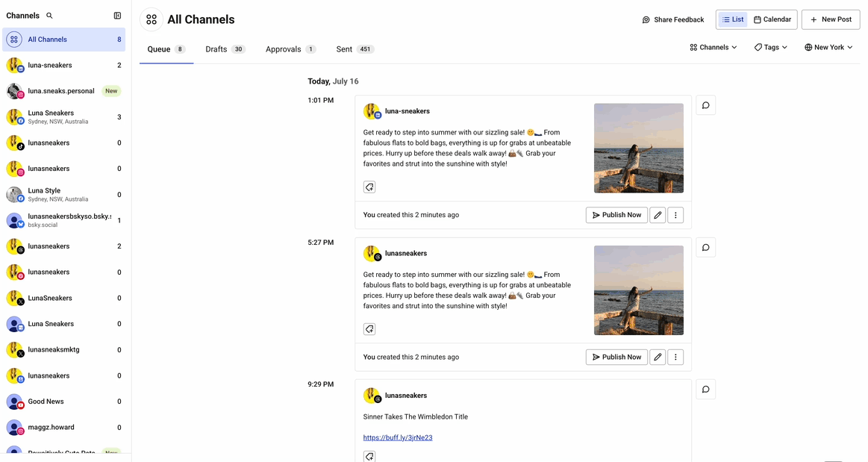The image size is (868, 462).
Task: Click lunasneakers avatar in 9:29 PM post
Action: point(372,396)
